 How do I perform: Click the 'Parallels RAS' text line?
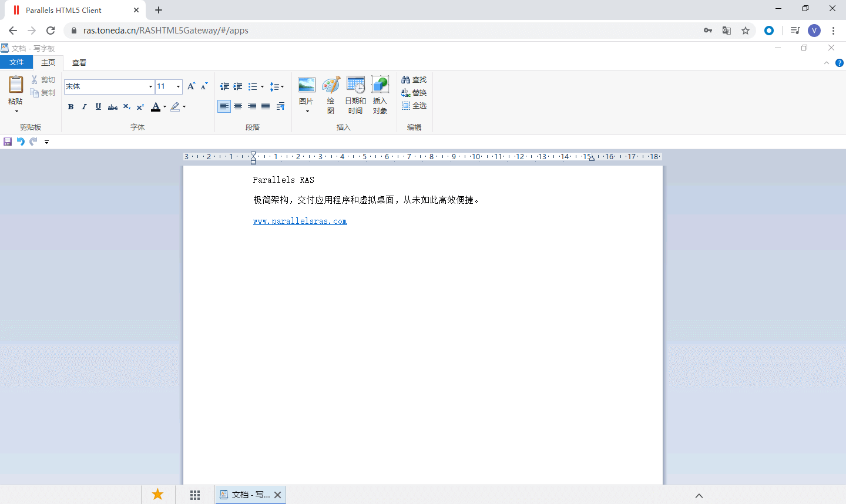(284, 180)
